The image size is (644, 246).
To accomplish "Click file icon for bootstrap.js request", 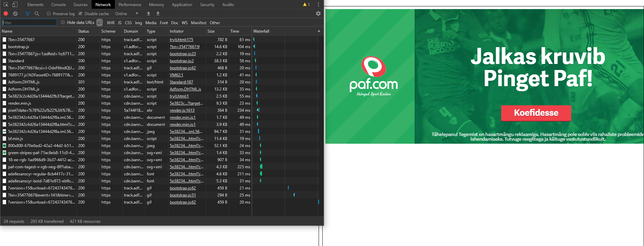I will point(4,46).
